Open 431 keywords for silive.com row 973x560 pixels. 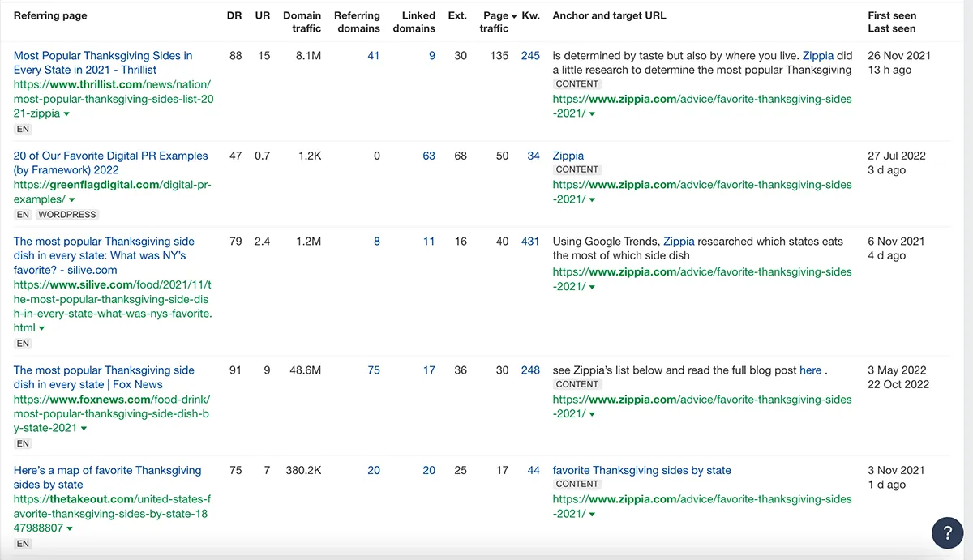pos(529,242)
